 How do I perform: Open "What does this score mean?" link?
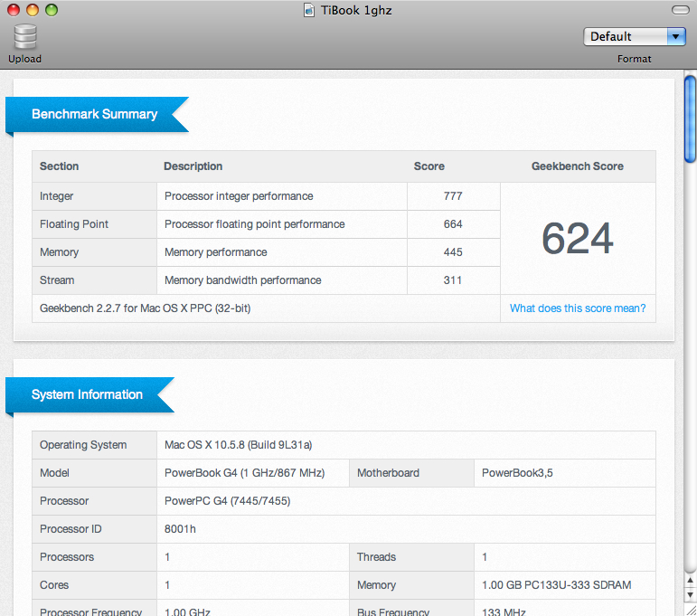coord(578,308)
